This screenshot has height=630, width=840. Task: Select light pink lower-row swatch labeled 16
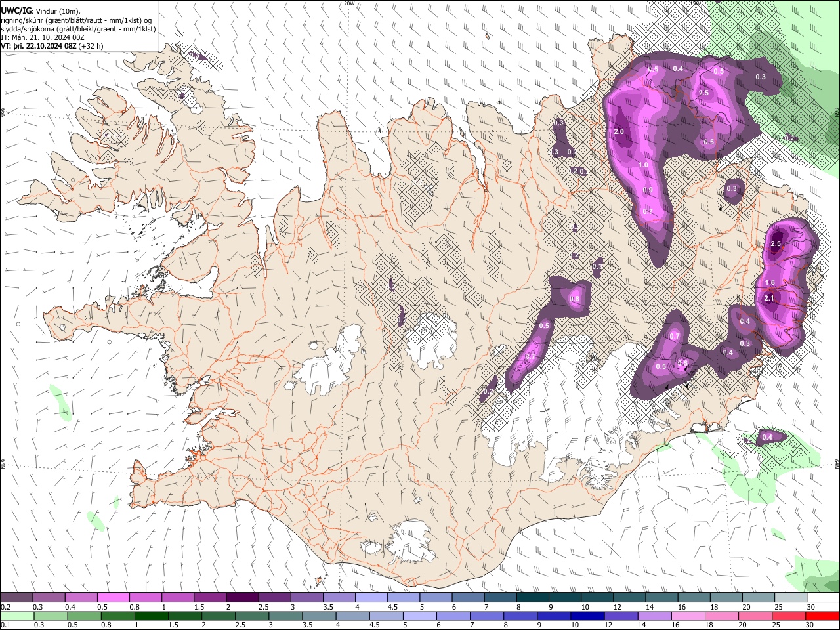click(689, 616)
